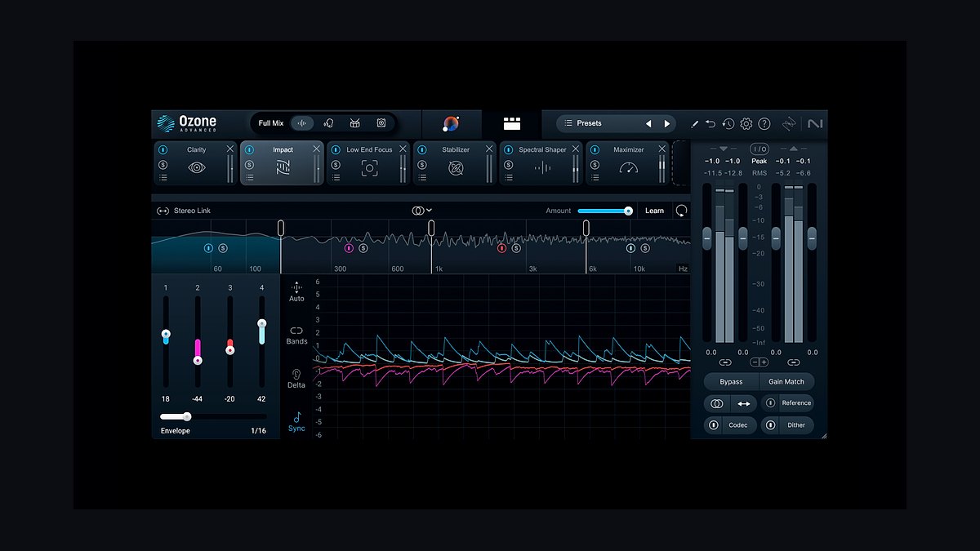
Task: Select the Clarity module eye icon
Action: pos(196,168)
